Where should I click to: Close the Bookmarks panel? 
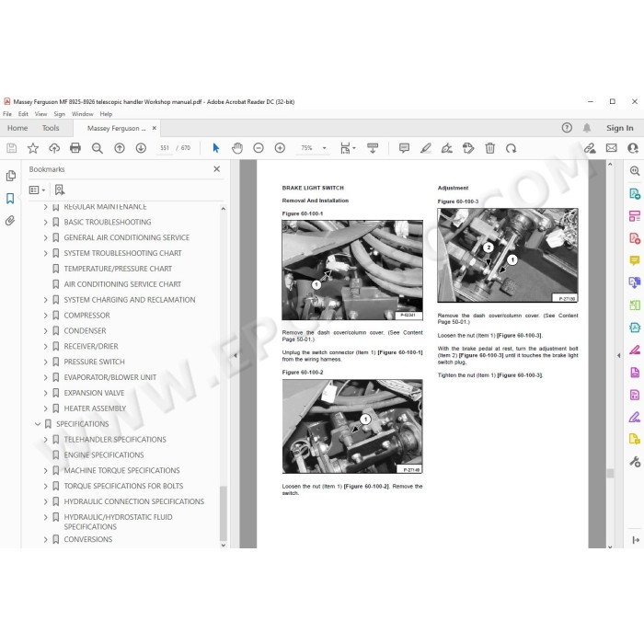coord(217,168)
